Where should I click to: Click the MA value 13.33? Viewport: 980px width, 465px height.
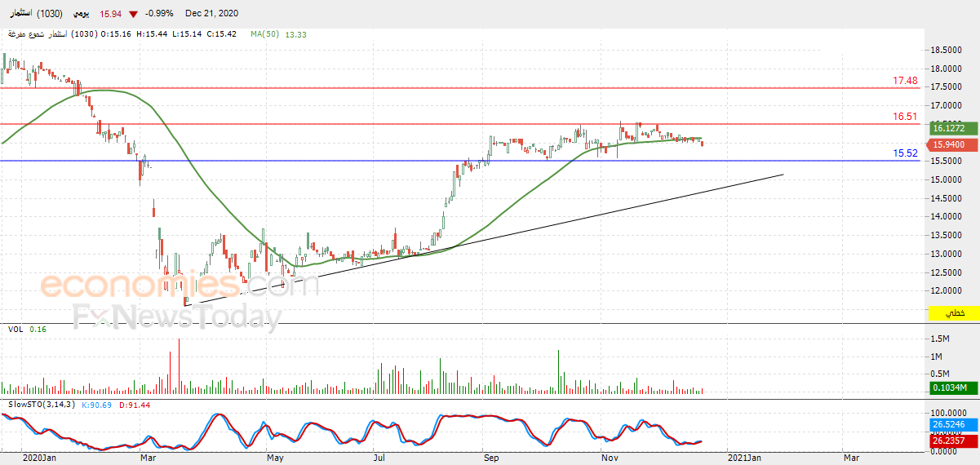297,34
